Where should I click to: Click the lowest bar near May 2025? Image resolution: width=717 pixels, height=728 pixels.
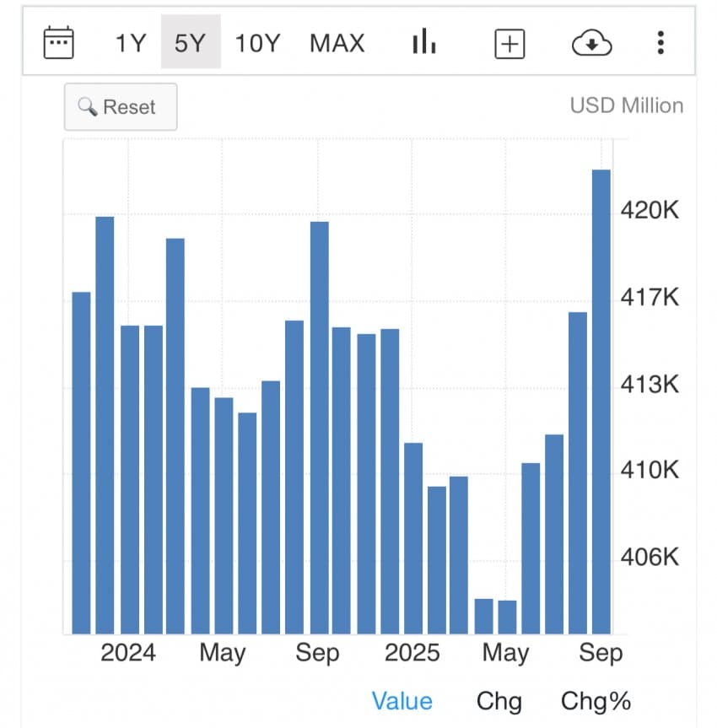[x=507, y=617]
